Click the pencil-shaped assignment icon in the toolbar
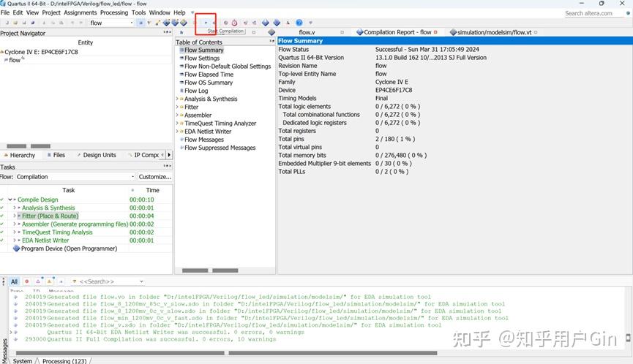The image size is (633, 364). pyautogui.click(x=157, y=23)
